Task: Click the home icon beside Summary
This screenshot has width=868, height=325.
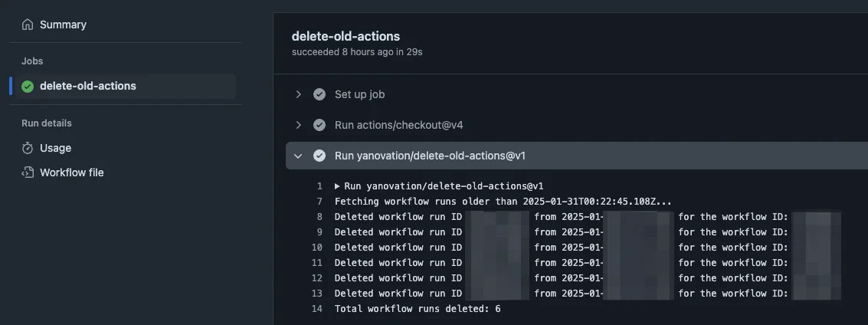Action: pyautogui.click(x=28, y=25)
